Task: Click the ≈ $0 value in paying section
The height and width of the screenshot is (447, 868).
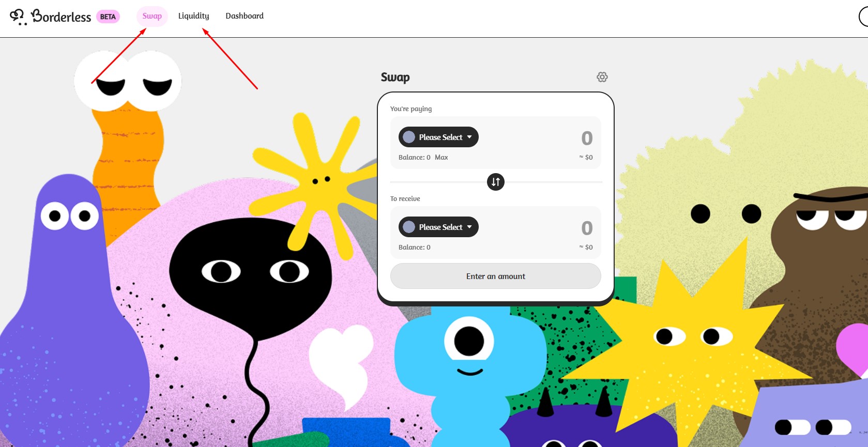Action: pyautogui.click(x=586, y=158)
